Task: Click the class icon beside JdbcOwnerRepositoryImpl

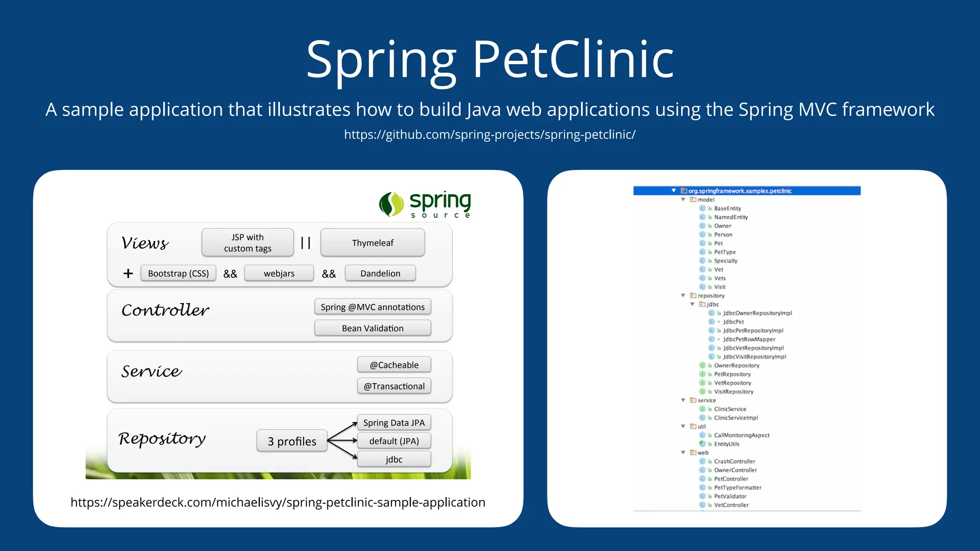Action: [x=712, y=313]
